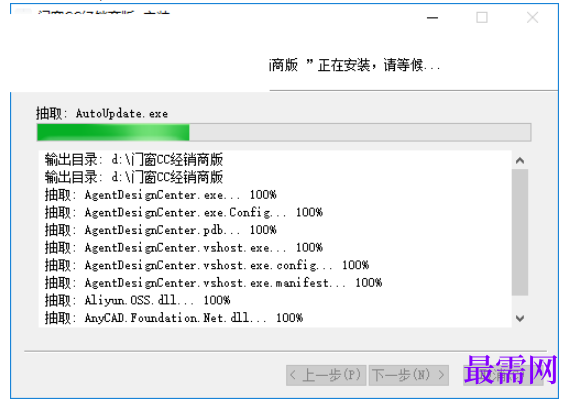The image size is (576, 401).
Task: Select the AgentDesignCenter.exe... 100% log line
Action: (x=161, y=195)
